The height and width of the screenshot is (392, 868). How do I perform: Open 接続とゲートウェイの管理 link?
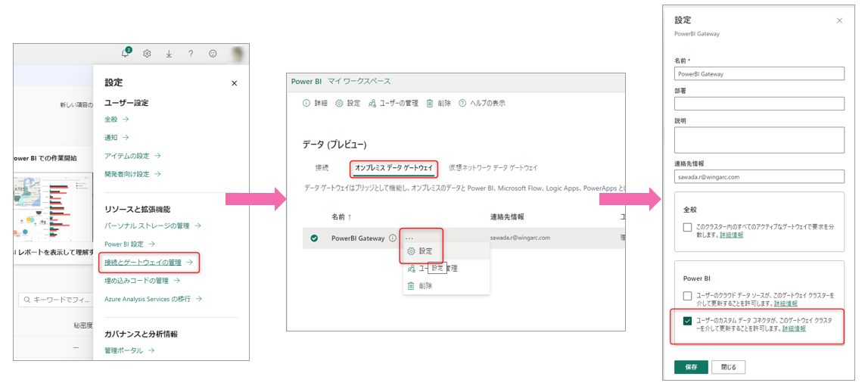(148, 263)
